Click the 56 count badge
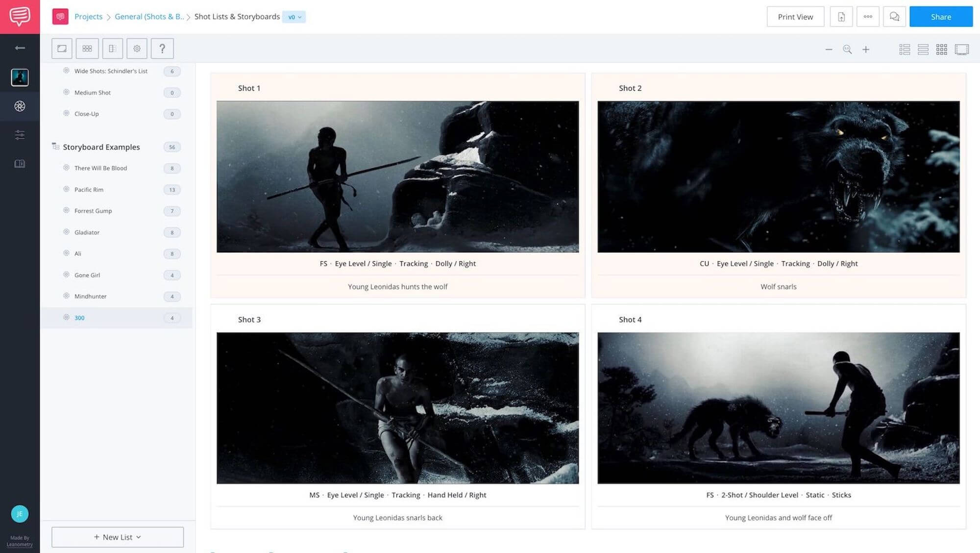Image resolution: width=980 pixels, height=553 pixels. (x=172, y=147)
